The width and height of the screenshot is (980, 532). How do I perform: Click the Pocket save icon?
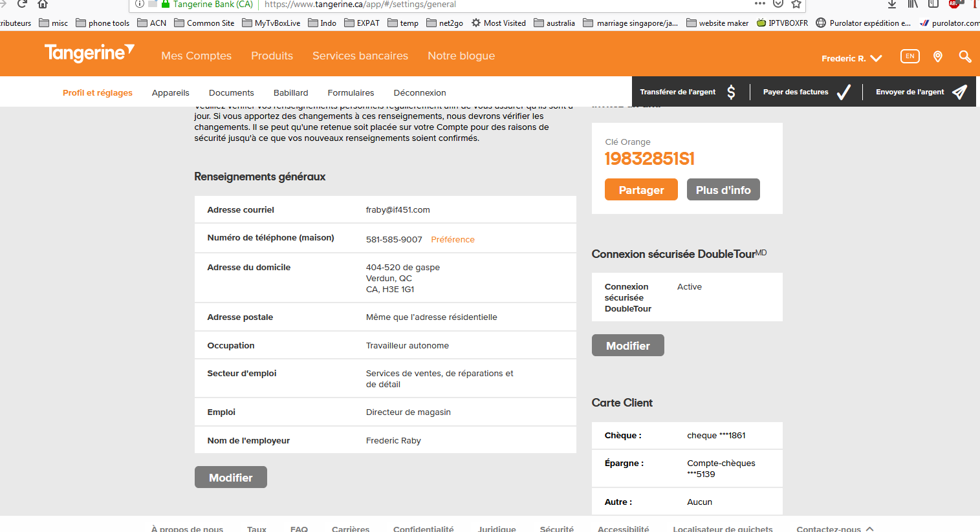click(x=778, y=3)
